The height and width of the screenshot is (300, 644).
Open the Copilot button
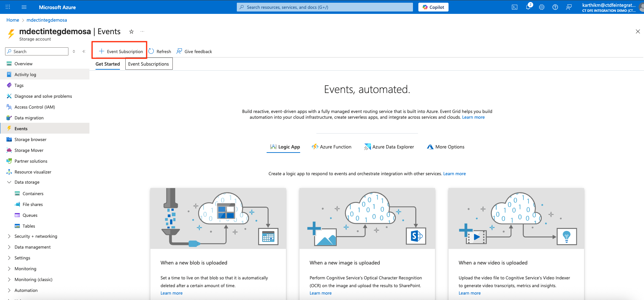[433, 7]
